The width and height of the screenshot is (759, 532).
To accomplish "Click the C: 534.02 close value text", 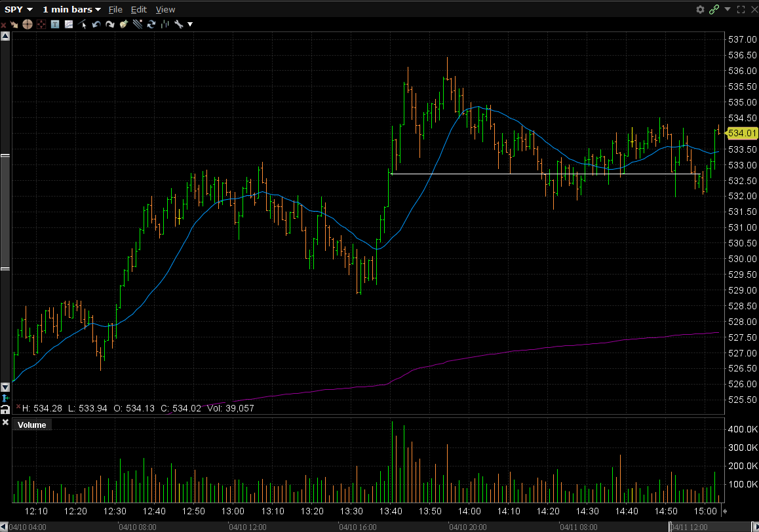I will pyautogui.click(x=180, y=408).
